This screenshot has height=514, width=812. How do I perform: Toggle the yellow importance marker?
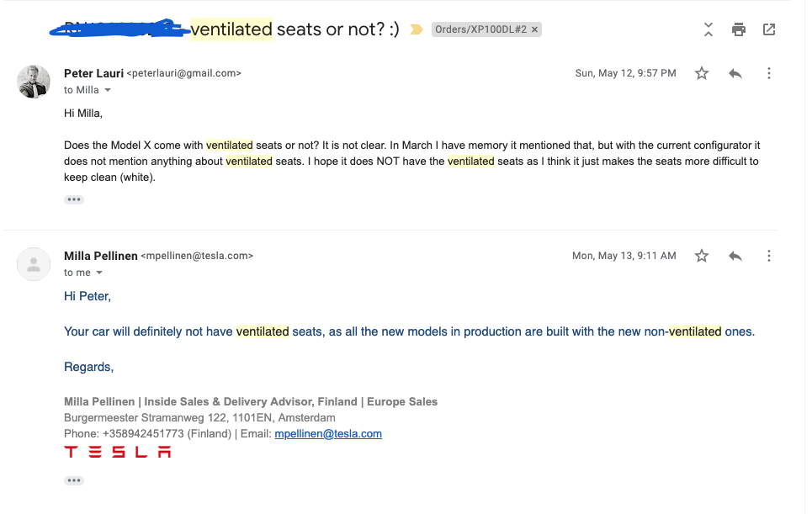(x=416, y=29)
